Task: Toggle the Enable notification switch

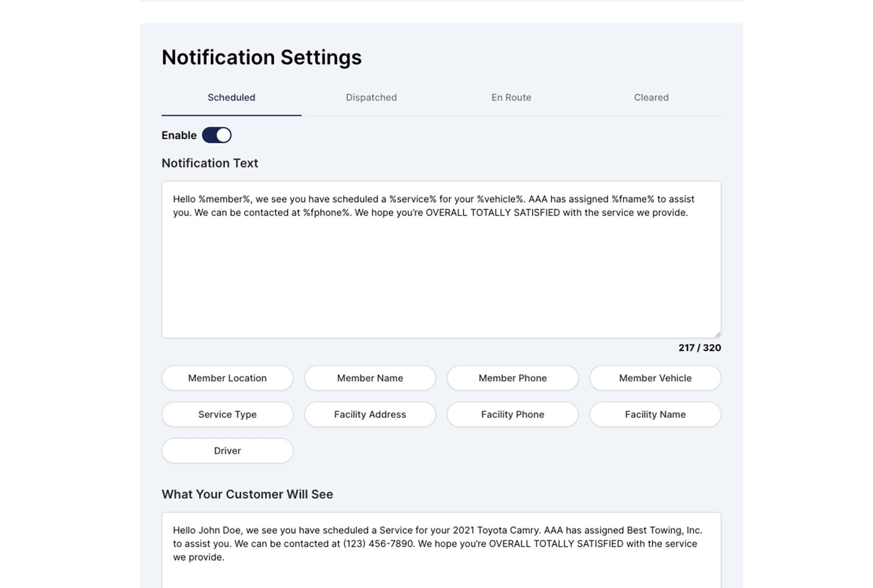Action: point(216,135)
